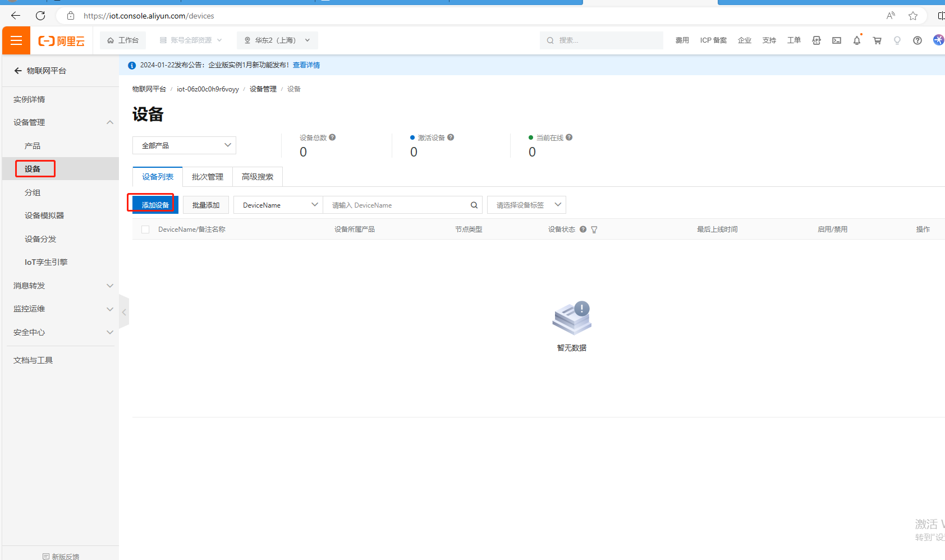This screenshot has height=560, width=945.
Task: Click the help question mark icon
Action: [917, 40]
